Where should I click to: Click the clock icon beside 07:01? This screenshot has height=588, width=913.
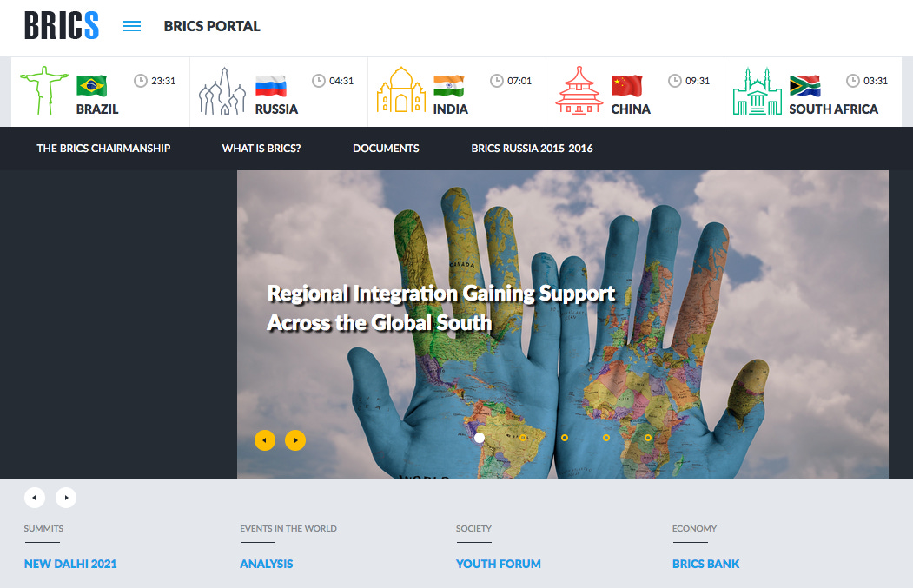coord(497,81)
